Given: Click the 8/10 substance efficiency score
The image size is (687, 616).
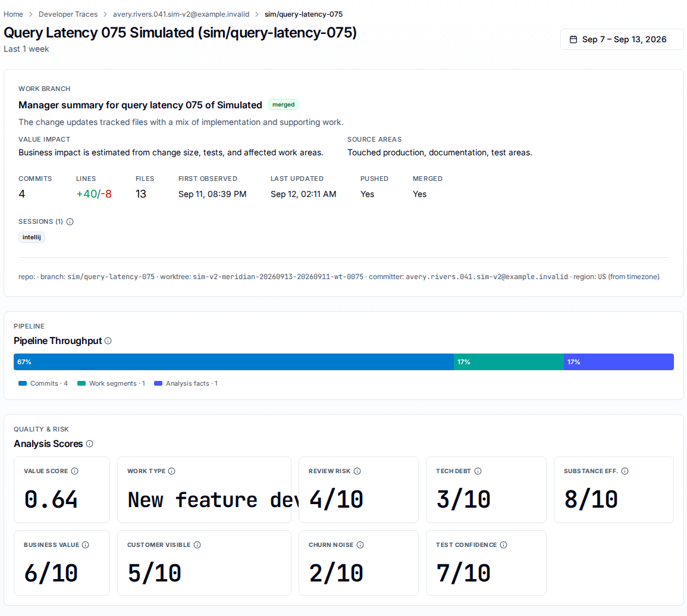Looking at the screenshot, I should [591, 500].
